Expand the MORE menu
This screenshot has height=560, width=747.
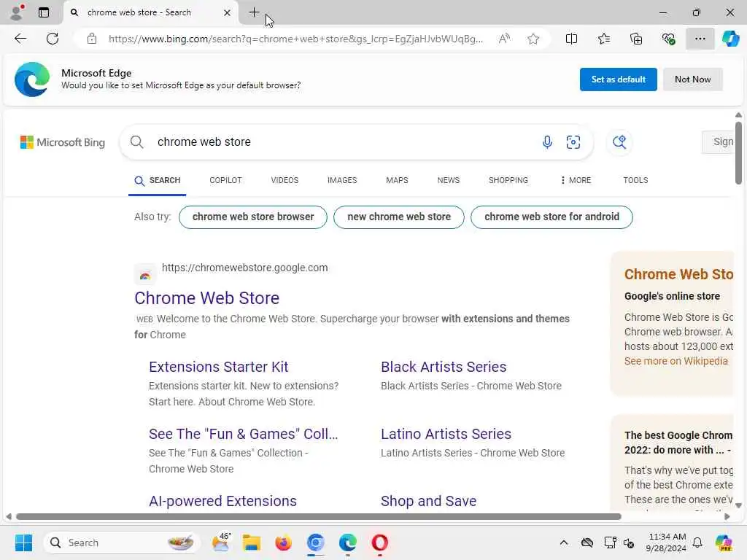(576, 181)
